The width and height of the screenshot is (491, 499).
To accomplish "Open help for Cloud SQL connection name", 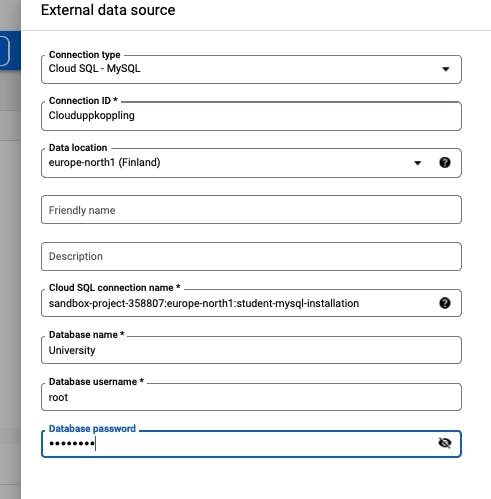I will pos(445,303).
